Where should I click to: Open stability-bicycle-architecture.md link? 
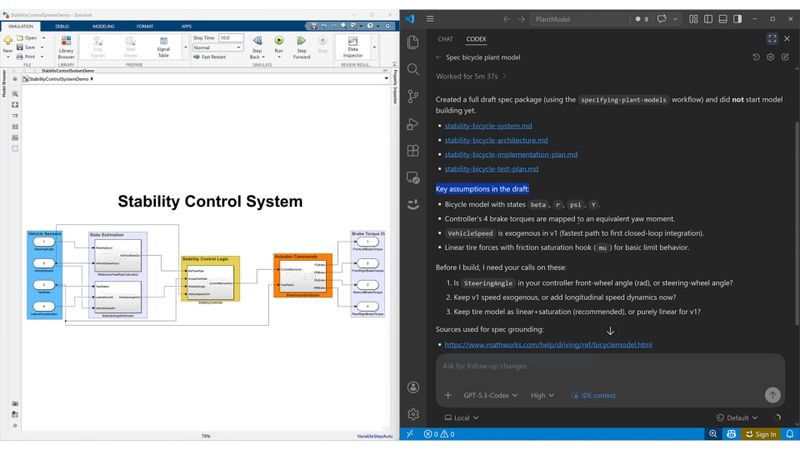pyautogui.click(x=496, y=140)
